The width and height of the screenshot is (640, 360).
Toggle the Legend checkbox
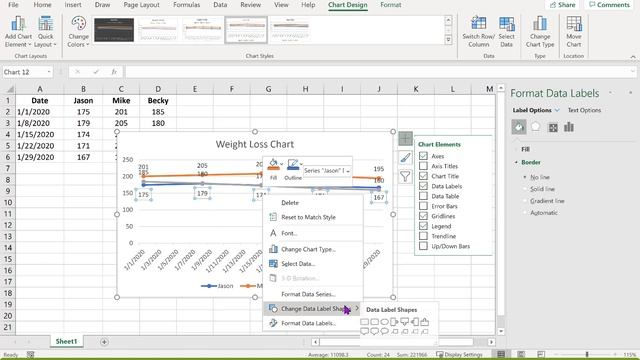(x=423, y=226)
